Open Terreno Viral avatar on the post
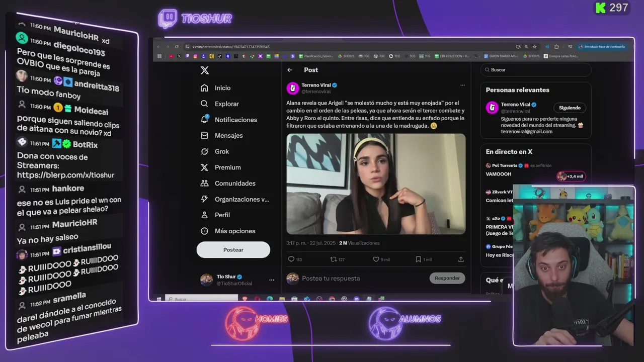644x362 pixels. tap(292, 88)
